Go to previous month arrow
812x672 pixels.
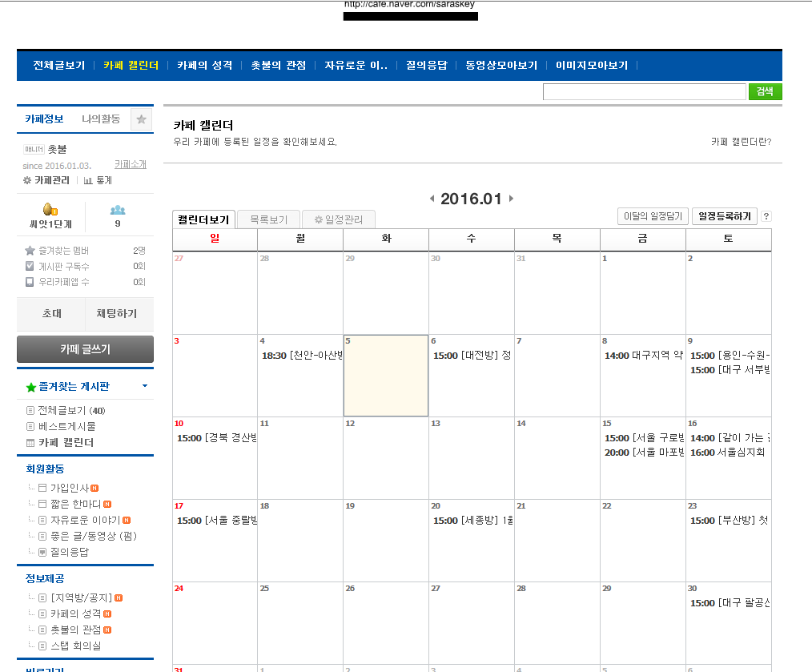point(432,199)
